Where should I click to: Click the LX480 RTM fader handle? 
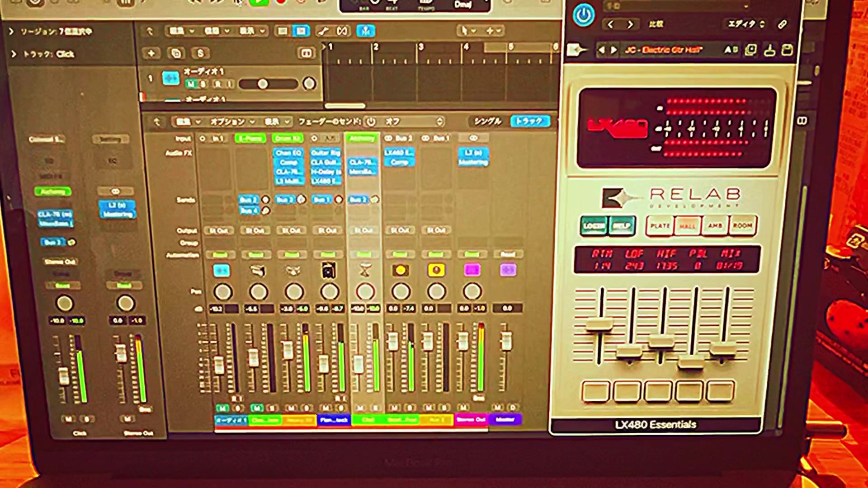coord(599,324)
